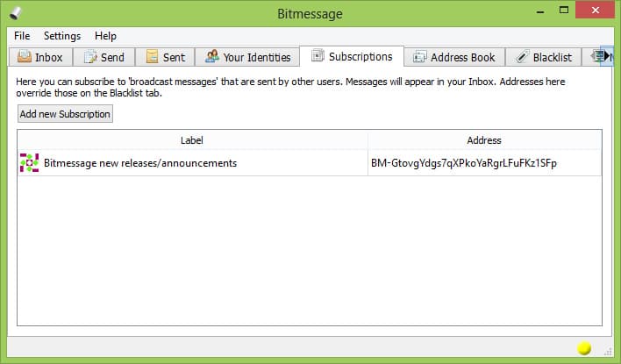Open the Settings menu
Screen dimensions: 621x364
62,36
